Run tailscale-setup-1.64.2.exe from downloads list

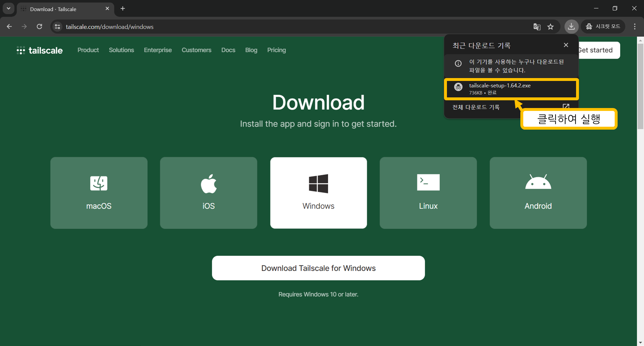coord(511,89)
